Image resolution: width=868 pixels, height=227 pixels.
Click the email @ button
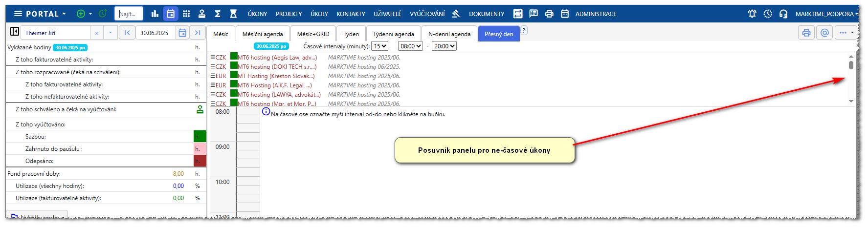[x=824, y=33]
